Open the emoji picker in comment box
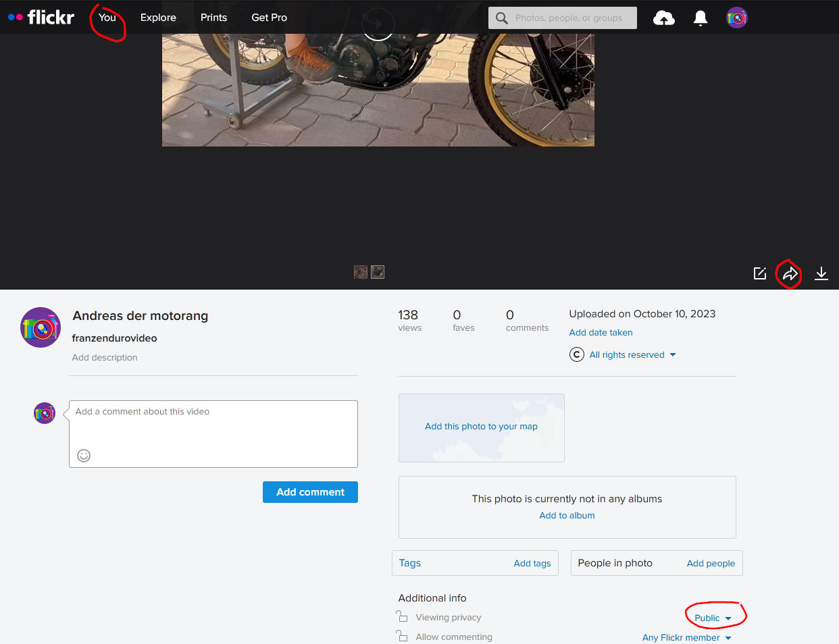Screen dimensions: 839x644 (84, 456)
